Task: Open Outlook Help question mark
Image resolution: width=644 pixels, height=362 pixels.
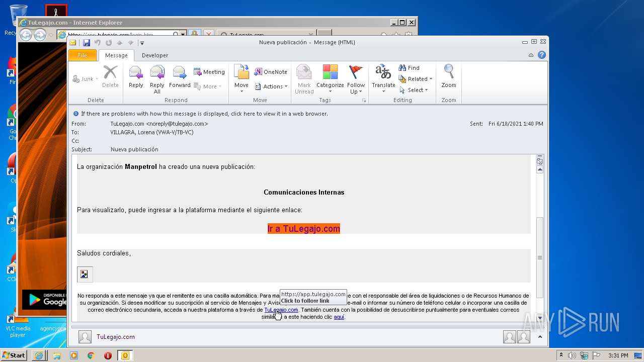Action: [x=542, y=55]
